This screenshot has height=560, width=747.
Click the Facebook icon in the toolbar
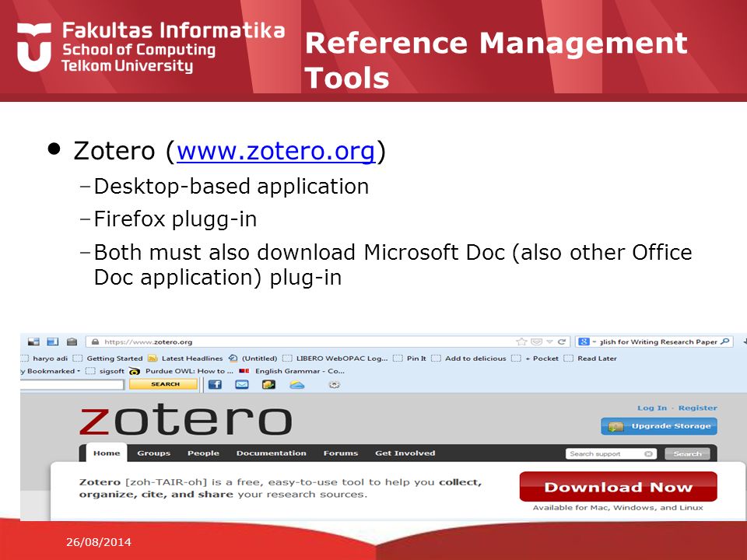tap(215, 384)
